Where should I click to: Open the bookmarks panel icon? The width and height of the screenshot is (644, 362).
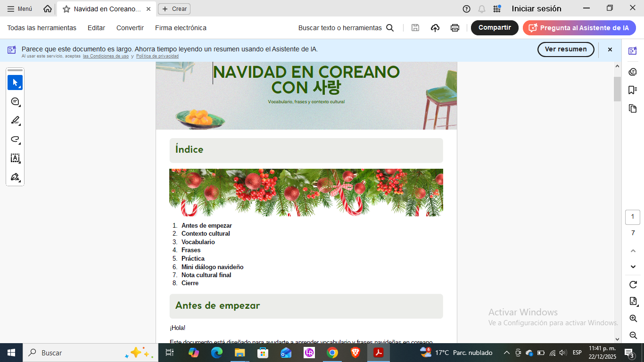tap(633, 90)
